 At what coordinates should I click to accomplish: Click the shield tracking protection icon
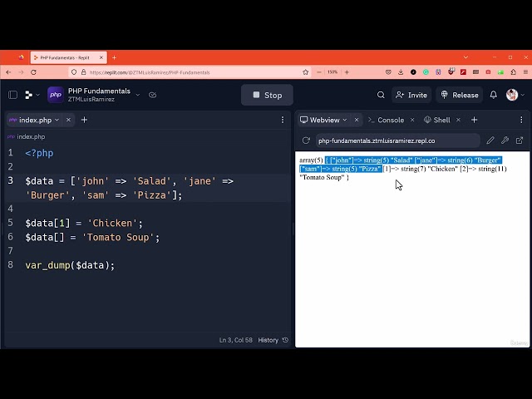tap(74, 72)
